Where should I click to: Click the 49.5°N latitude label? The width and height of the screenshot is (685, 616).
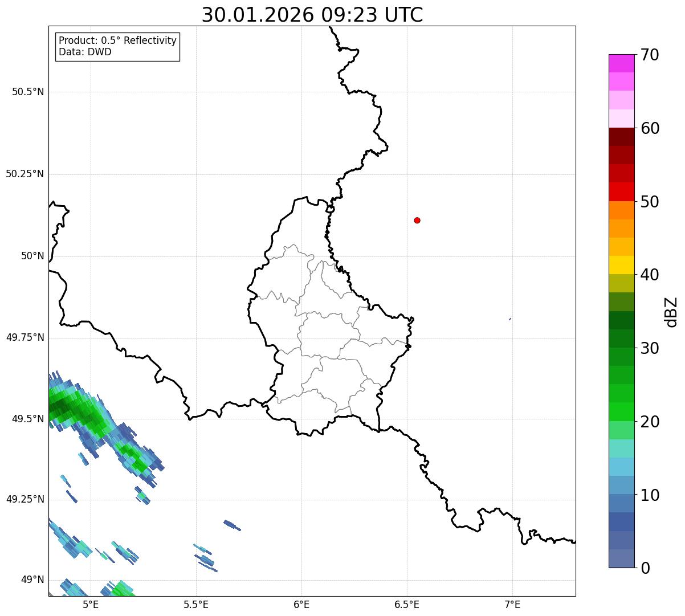click(x=28, y=419)
